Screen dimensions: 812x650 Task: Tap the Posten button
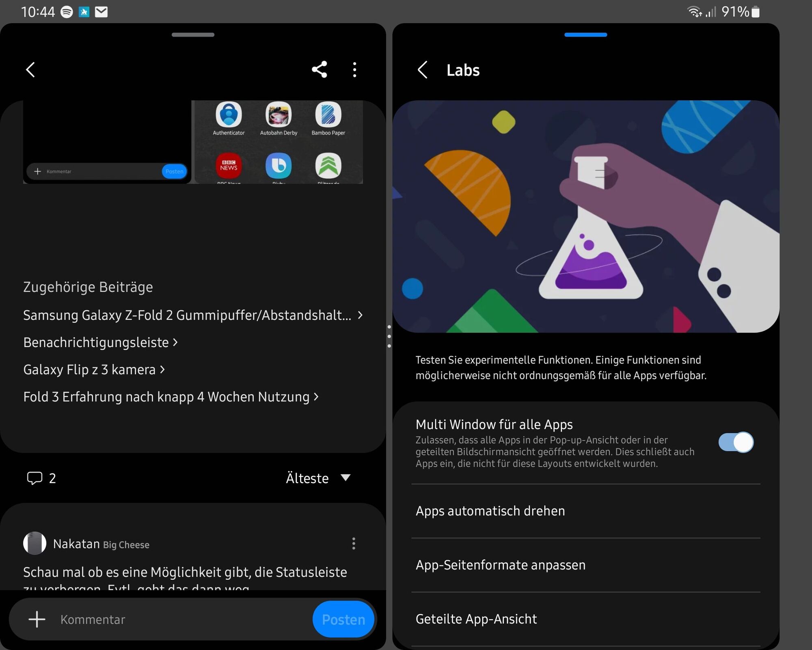[343, 620]
